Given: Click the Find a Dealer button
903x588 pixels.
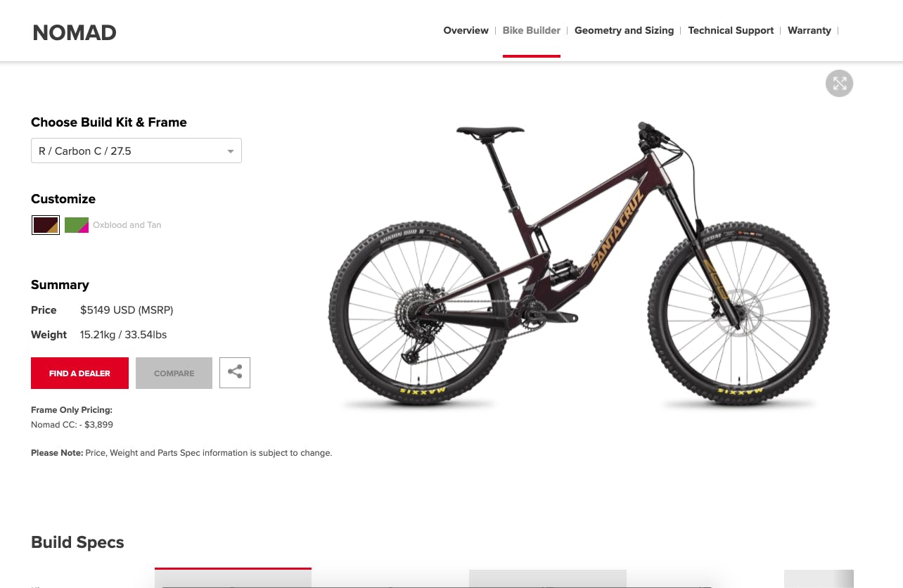Looking at the screenshot, I should tap(79, 373).
